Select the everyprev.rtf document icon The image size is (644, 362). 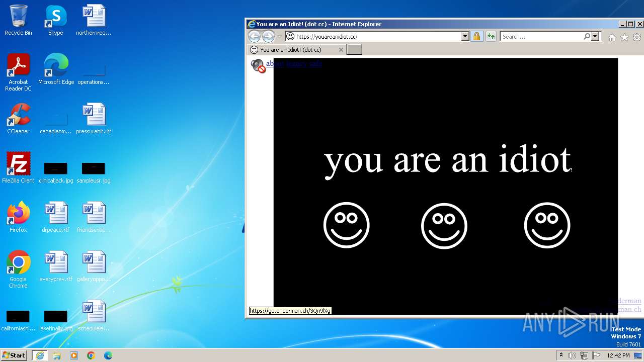pyautogui.click(x=56, y=266)
